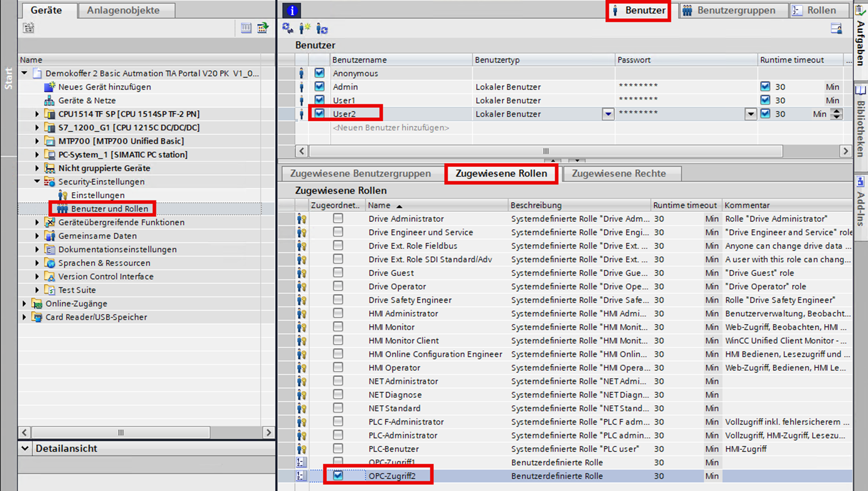Click the Benutzer und Rollen users icon
The image size is (868, 491).
62,209
